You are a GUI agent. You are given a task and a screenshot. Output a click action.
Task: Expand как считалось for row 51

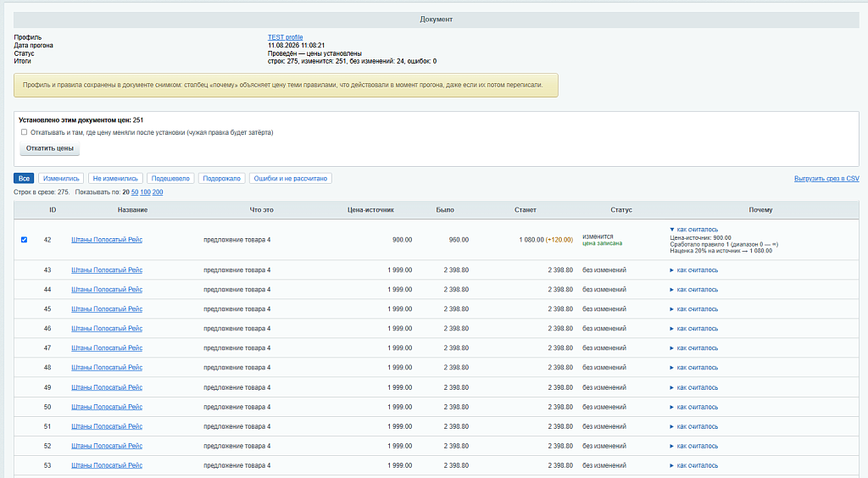tap(693, 426)
